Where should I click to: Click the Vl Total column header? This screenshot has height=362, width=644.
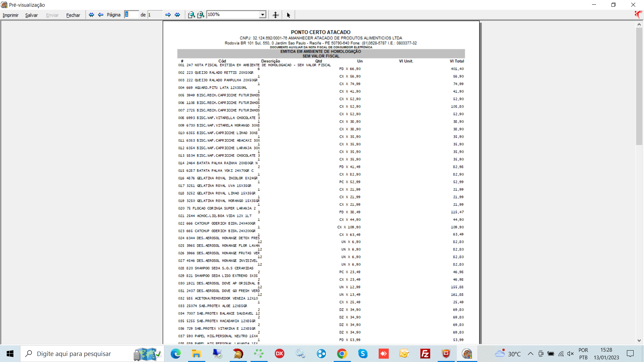coord(457,61)
